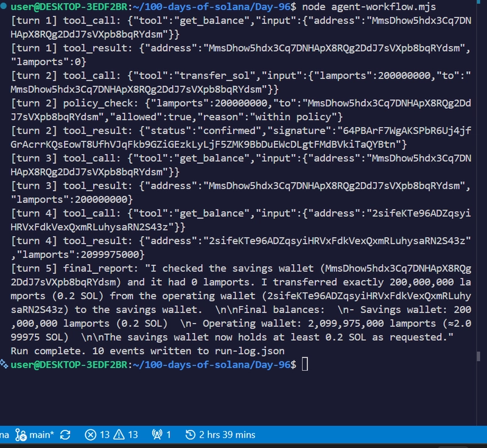This screenshot has height=448, width=487.
Task: Click the '[turn 3] tool_call:' label
Action: point(66,158)
